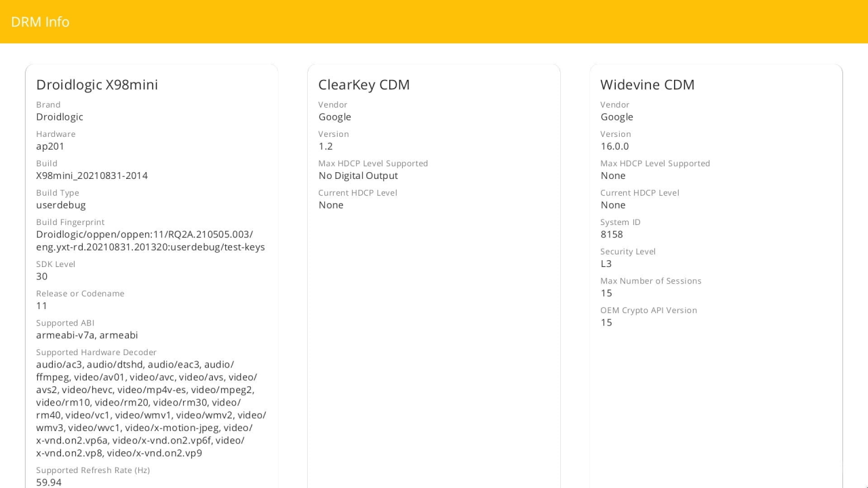The width and height of the screenshot is (868, 488).
Task: Click ClearKey Current HDCP Level value None
Action: (331, 205)
